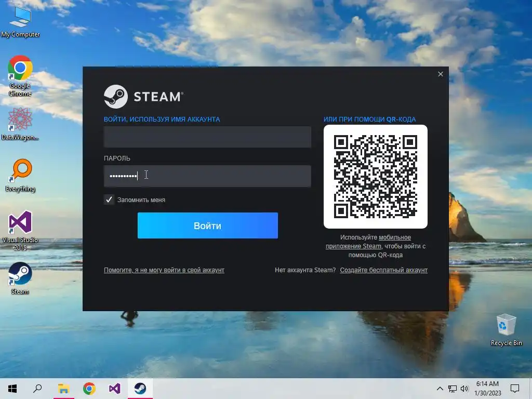
Task: Close the Steam login window
Action: tap(441, 74)
